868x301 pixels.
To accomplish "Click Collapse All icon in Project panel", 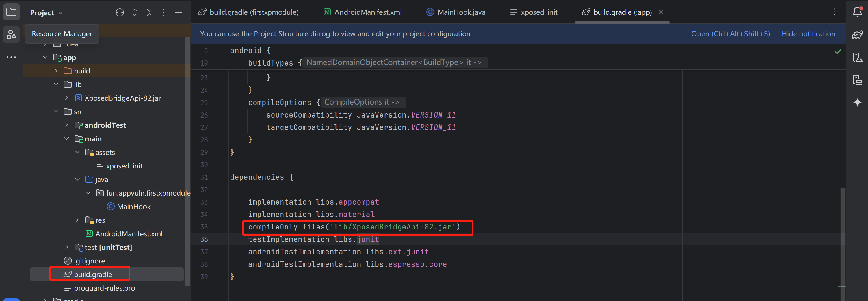I will tap(149, 13).
